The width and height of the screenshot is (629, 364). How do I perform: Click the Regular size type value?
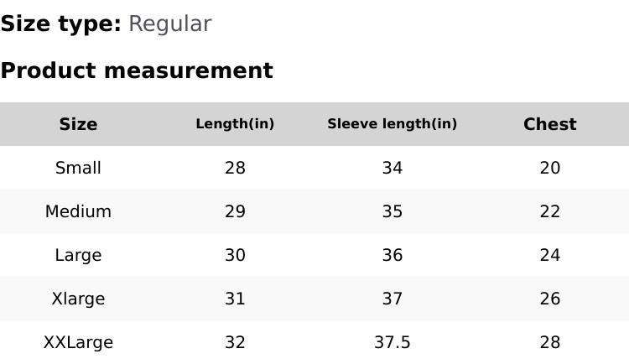[x=169, y=24]
